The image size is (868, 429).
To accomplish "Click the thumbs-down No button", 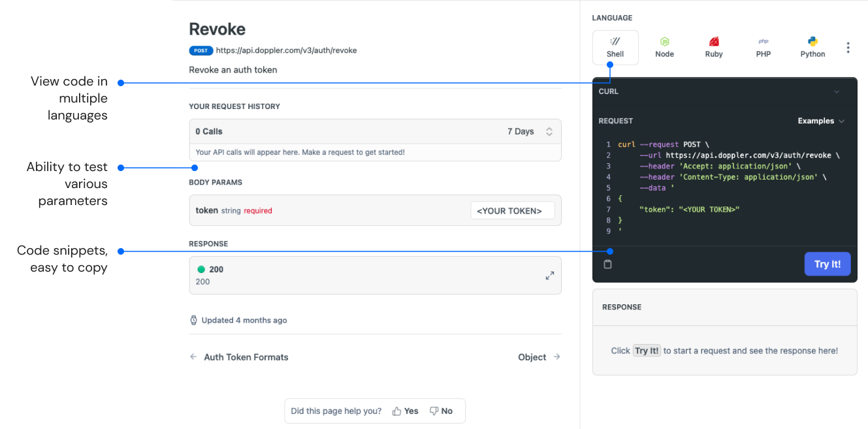I will 441,411.
